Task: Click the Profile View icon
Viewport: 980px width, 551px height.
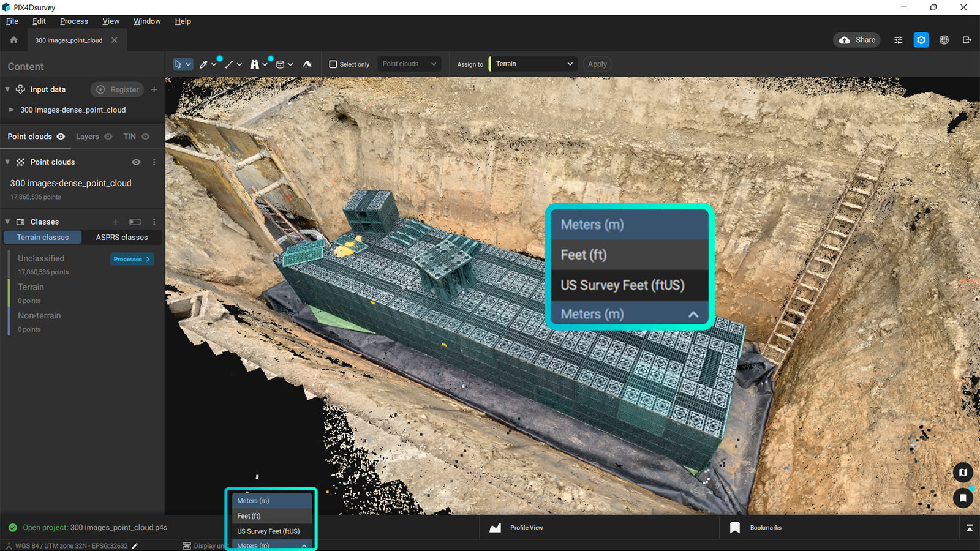Action: [495, 527]
